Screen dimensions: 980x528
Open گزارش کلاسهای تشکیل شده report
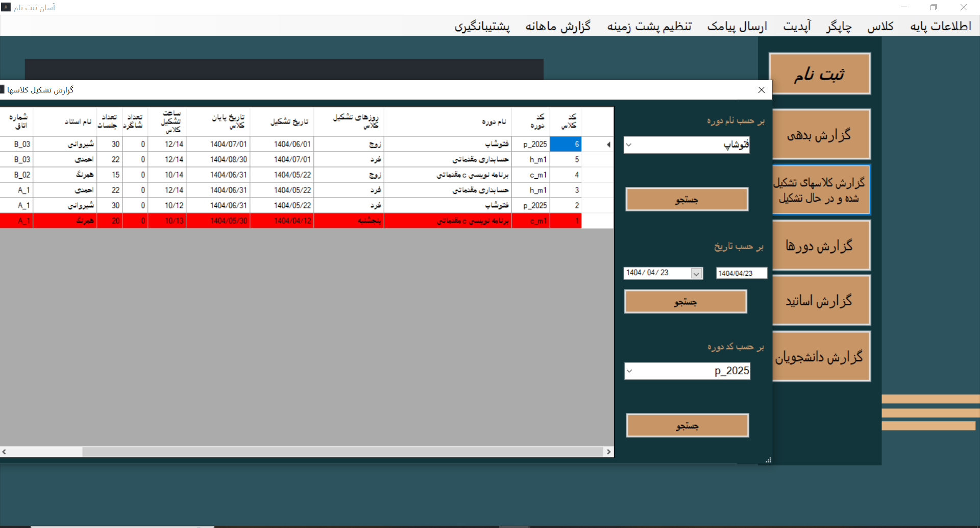coord(821,189)
